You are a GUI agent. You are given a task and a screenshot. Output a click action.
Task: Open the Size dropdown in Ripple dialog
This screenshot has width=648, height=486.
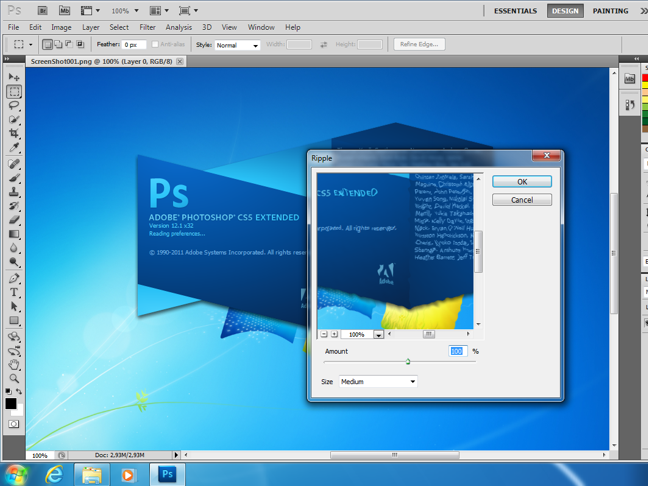[x=378, y=382]
